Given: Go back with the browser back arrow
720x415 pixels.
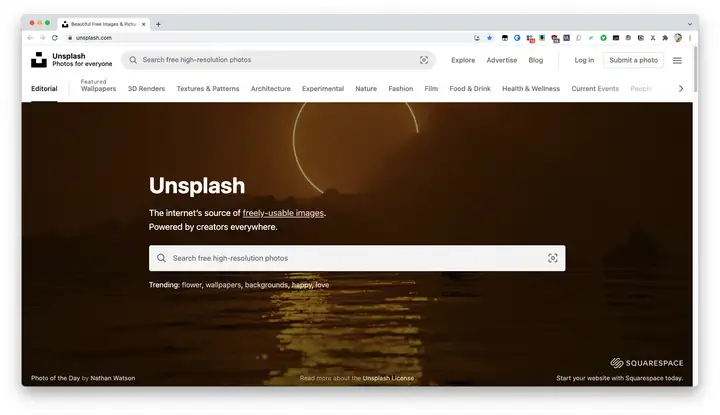Looking at the screenshot, I should (30, 38).
